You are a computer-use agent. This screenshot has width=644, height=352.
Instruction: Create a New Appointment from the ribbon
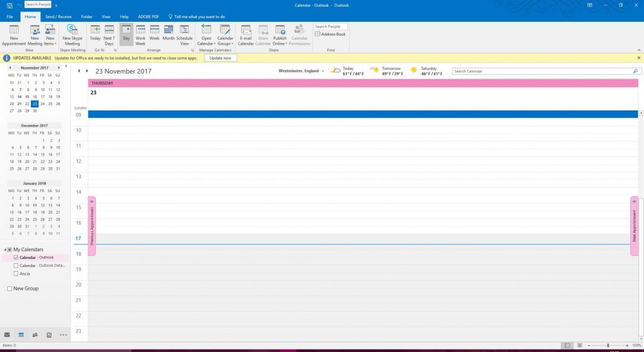[x=14, y=35]
